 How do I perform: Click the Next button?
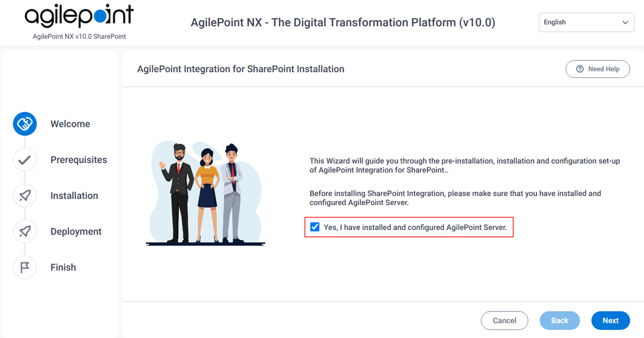pyautogui.click(x=611, y=320)
